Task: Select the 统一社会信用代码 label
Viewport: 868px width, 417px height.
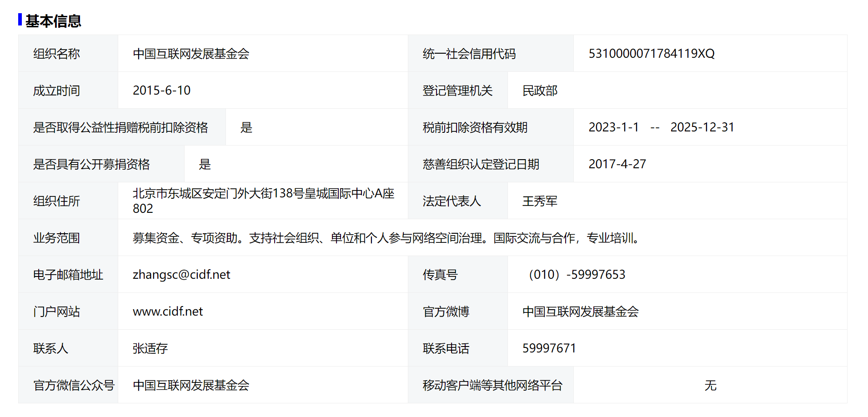Action: tap(469, 54)
